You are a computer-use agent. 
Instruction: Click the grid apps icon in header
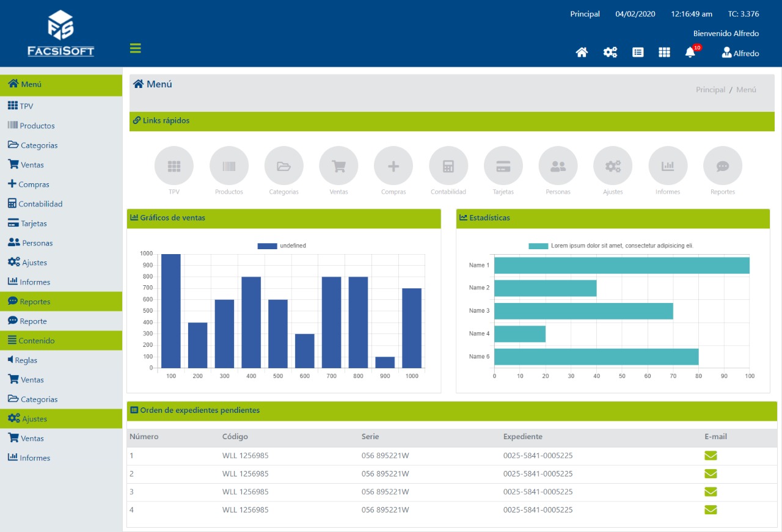coord(664,53)
